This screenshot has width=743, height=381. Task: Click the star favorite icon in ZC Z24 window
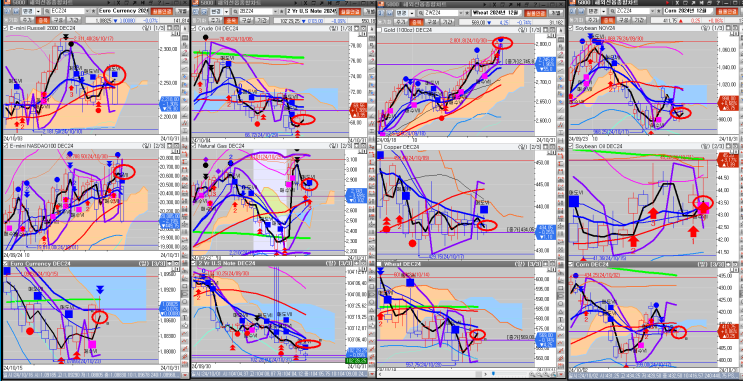click(x=659, y=11)
